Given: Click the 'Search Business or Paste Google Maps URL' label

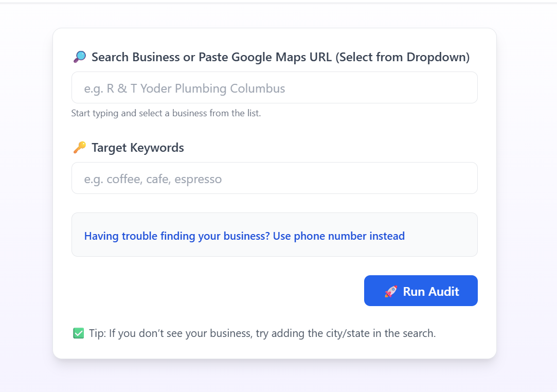Looking at the screenshot, I should click(x=281, y=57).
